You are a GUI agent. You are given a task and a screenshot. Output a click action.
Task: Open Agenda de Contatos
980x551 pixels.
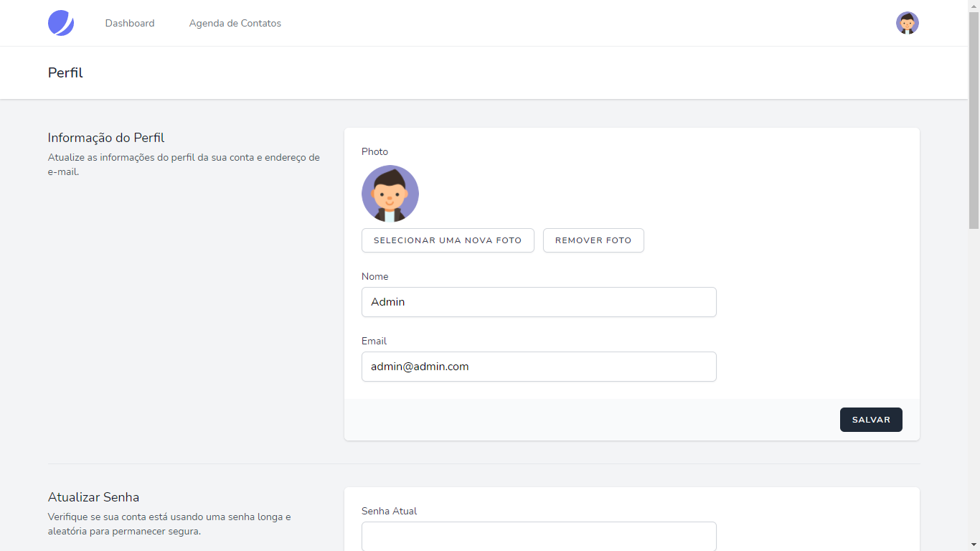[x=235, y=23]
